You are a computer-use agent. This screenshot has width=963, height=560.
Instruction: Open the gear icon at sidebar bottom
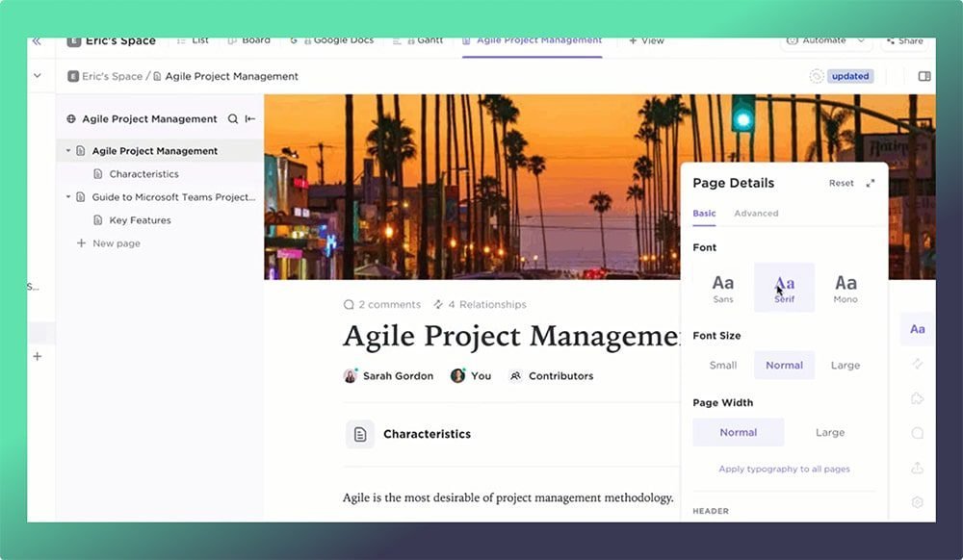917,501
